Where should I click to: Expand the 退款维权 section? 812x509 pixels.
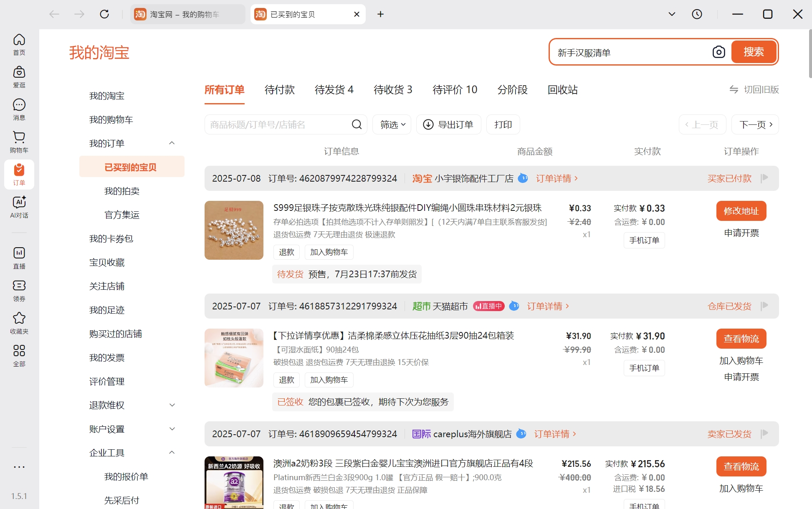(172, 405)
